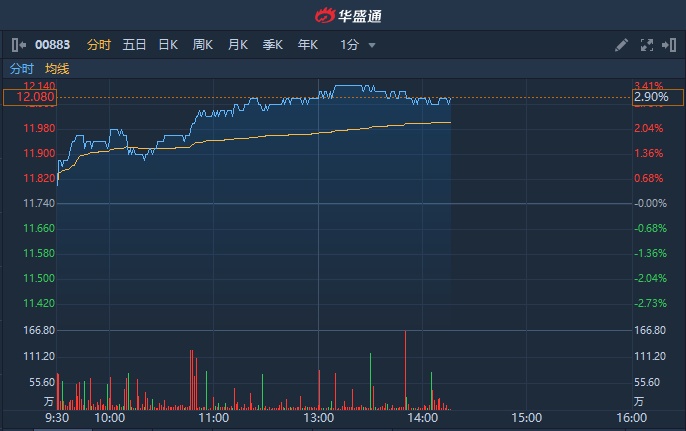The image size is (686, 431).
Task: Toggle the 分时 price line legend
Action: click(21, 69)
